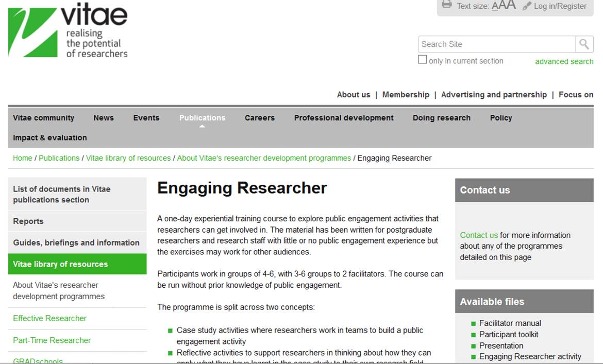The width and height of the screenshot is (603, 364).
Task: Go to Professional development menu
Action: [344, 118]
